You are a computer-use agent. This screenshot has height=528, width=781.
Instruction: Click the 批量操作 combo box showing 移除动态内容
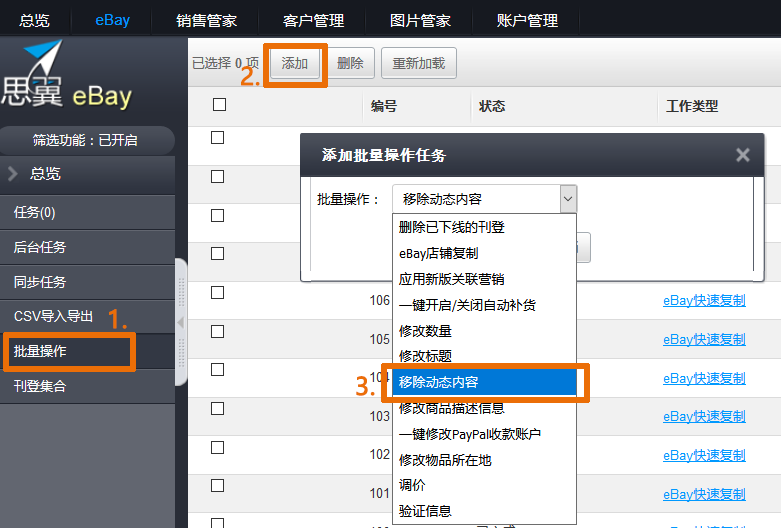click(x=484, y=199)
